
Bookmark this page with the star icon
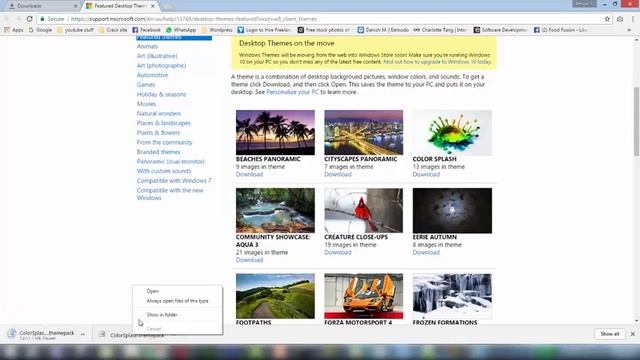coord(607,19)
